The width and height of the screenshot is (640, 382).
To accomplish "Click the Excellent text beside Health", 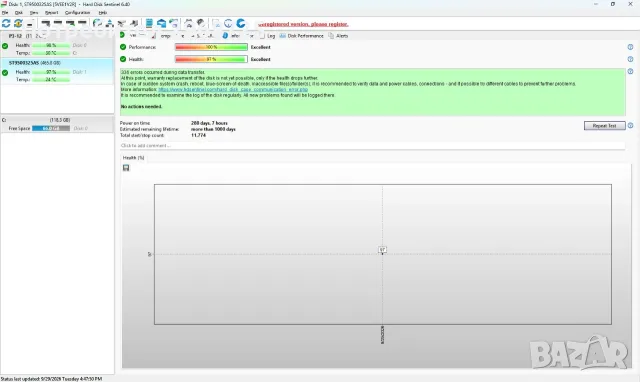I will click(260, 60).
